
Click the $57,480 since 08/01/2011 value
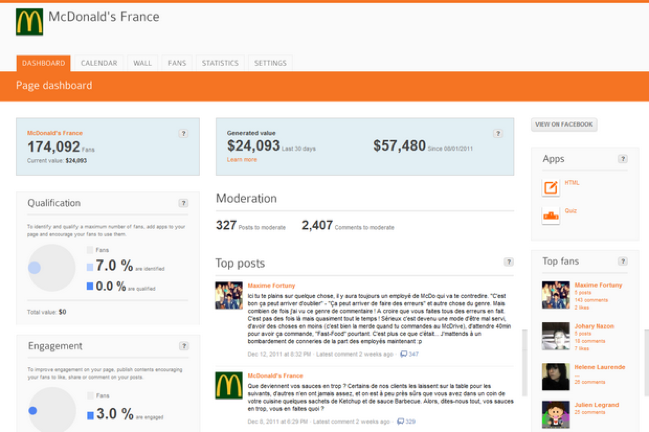click(x=423, y=146)
